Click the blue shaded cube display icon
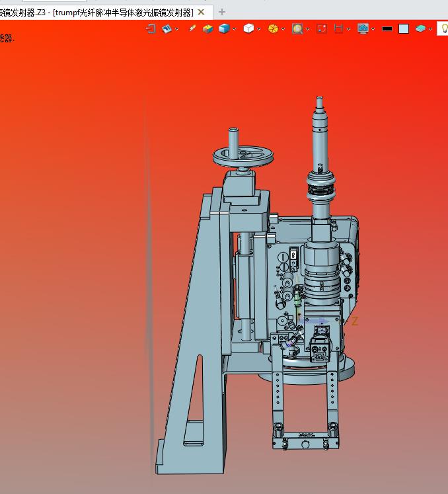The image size is (448, 494). click(224, 29)
